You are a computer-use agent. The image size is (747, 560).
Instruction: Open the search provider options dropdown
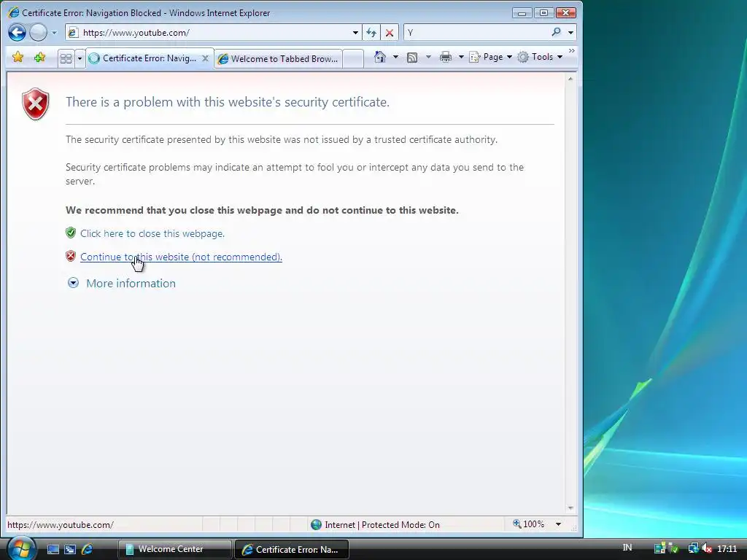570,33
